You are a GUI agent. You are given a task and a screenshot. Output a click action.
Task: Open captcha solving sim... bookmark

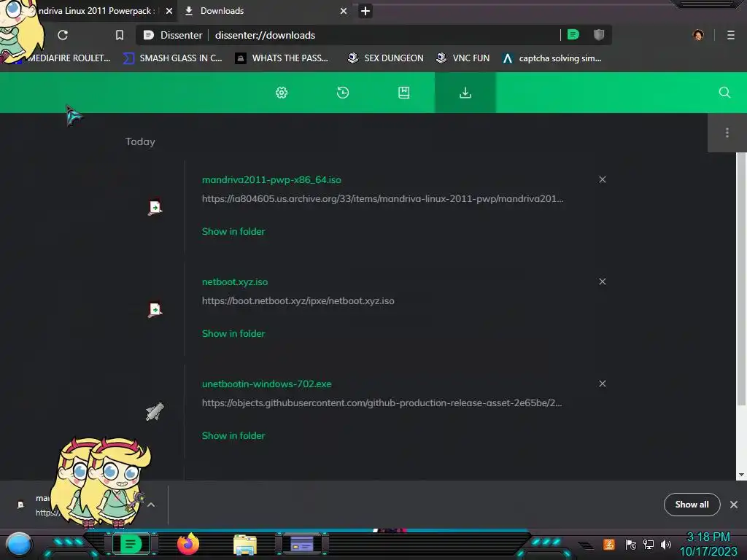(x=552, y=58)
